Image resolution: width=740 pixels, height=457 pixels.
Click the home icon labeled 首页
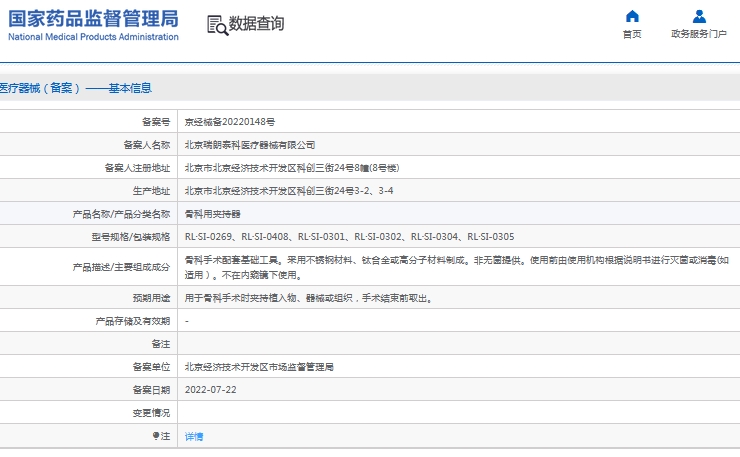click(x=632, y=17)
